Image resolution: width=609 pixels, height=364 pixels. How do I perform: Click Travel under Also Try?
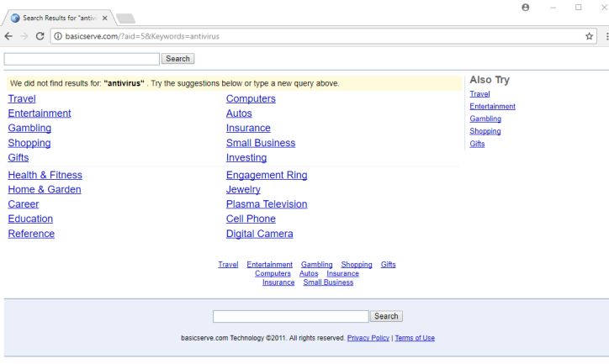pyautogui.click(x=479, y=94)
